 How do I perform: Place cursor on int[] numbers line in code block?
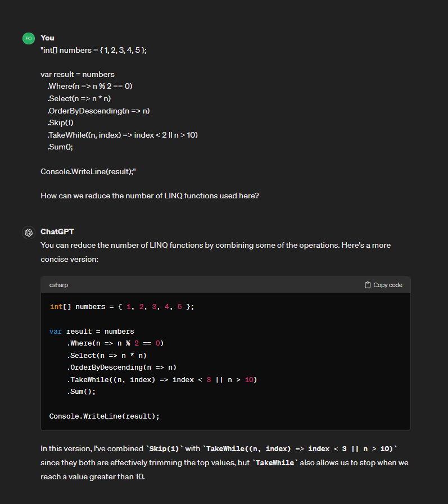(122, 307)
